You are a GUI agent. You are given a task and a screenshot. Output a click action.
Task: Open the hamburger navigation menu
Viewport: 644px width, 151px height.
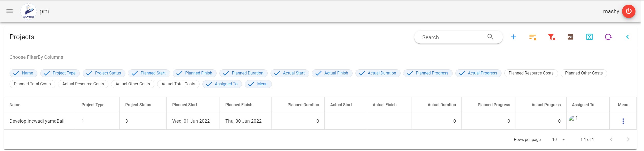click(10, 11)
